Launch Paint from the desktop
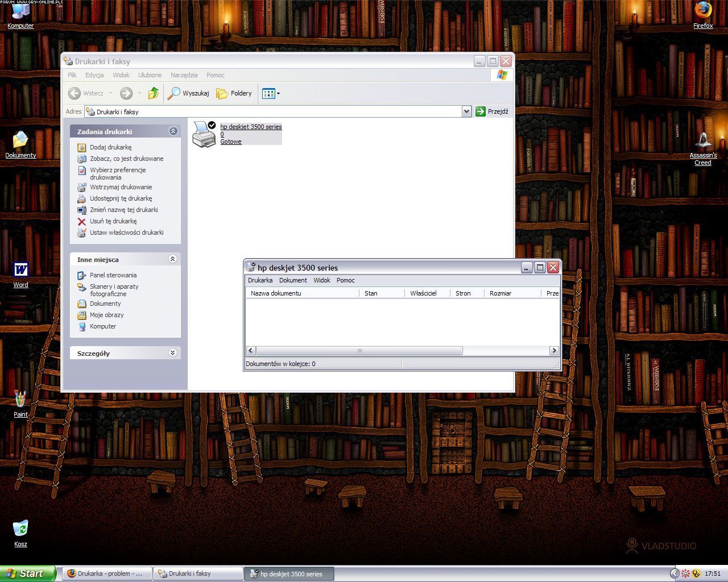 (20, 404)
